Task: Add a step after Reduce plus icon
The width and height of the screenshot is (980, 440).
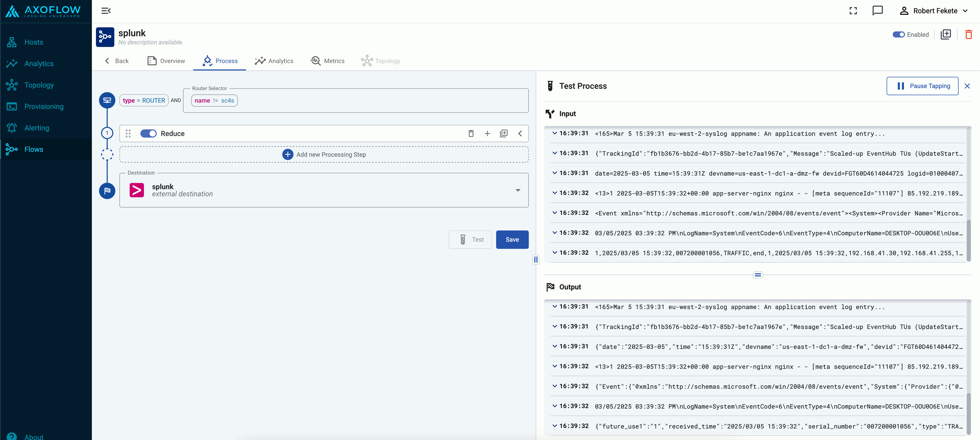Action: tap(487, 133)
